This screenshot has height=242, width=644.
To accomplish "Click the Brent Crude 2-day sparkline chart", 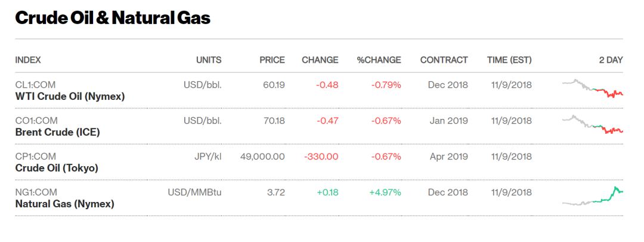I will 592,124.
